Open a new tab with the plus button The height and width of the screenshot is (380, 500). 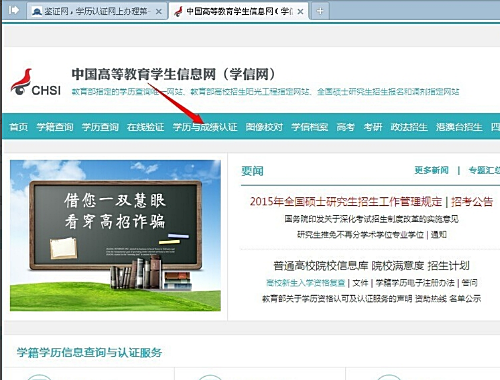click(320, 11)
